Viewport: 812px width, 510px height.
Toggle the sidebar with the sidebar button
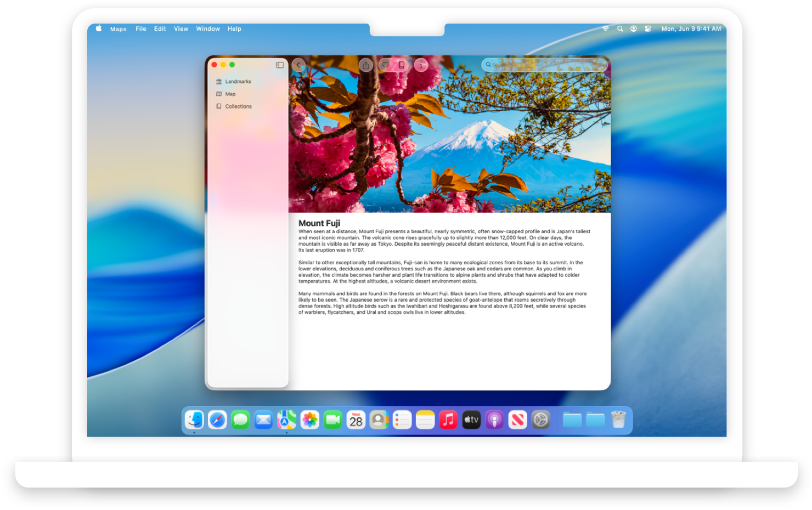pyautogui.click(x=280, y=65)
